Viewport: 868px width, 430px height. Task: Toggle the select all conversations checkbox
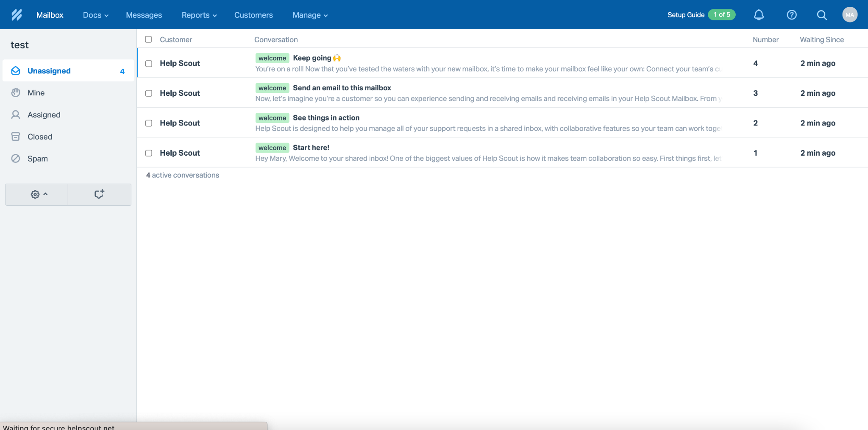click(x=148, y=39)
